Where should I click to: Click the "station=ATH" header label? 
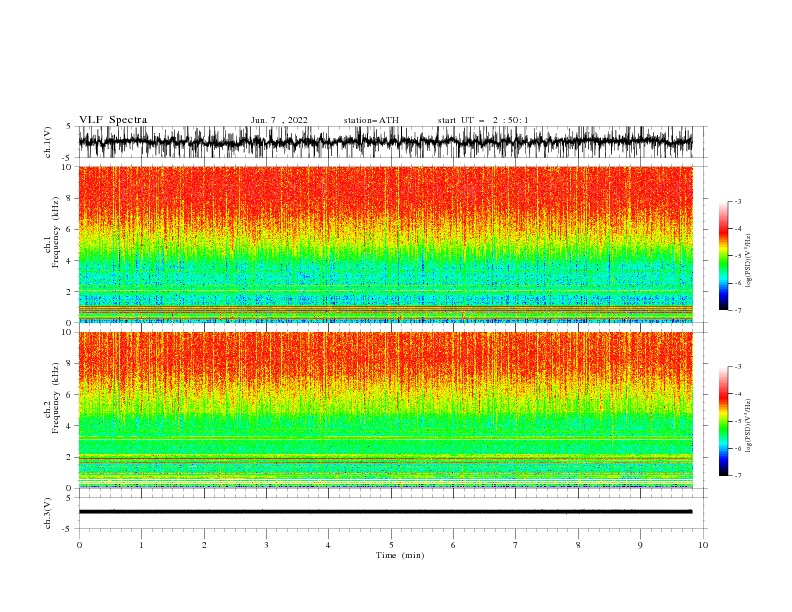click(371, 120)
